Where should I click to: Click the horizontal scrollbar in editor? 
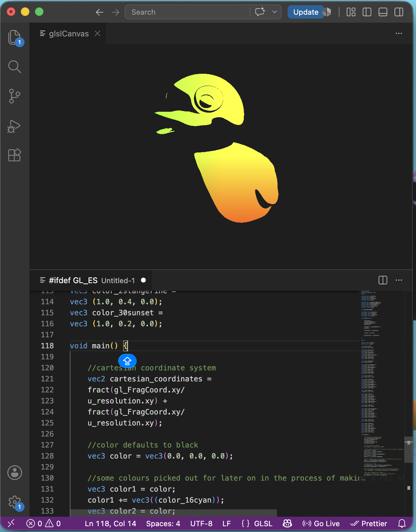click(x=173, y=513)
